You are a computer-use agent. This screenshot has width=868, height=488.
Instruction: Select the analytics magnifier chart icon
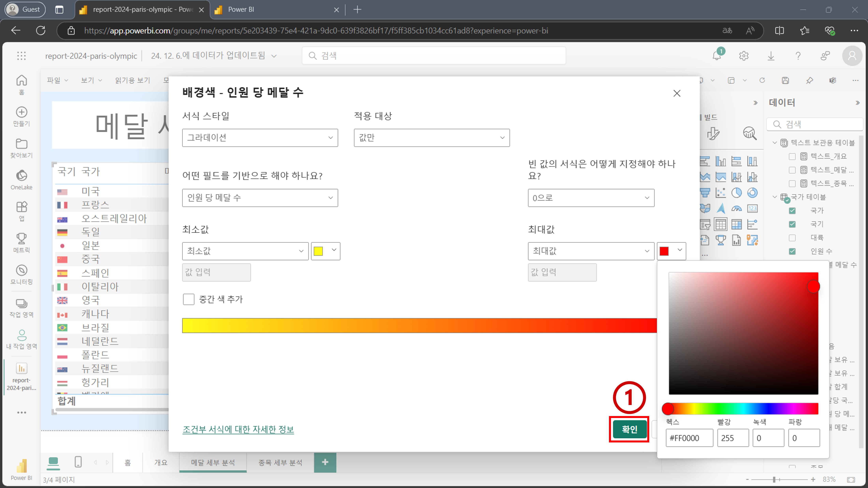[x=750, y=133]
